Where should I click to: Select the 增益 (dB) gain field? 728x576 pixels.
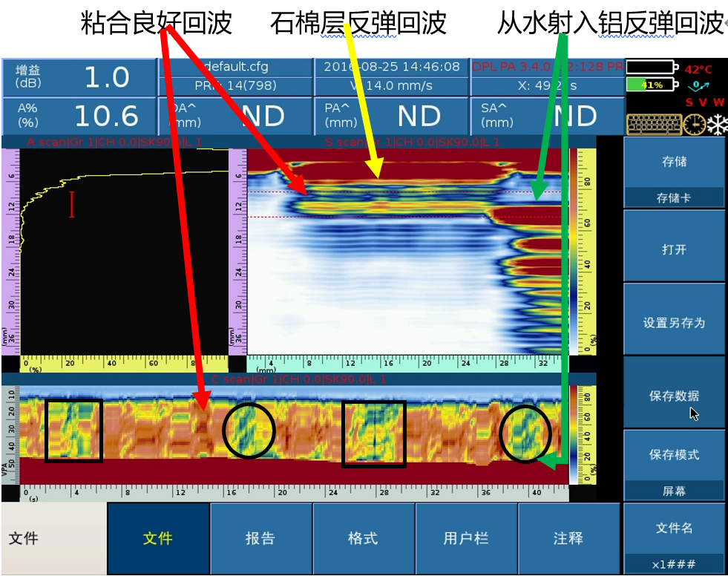[78, 77]
